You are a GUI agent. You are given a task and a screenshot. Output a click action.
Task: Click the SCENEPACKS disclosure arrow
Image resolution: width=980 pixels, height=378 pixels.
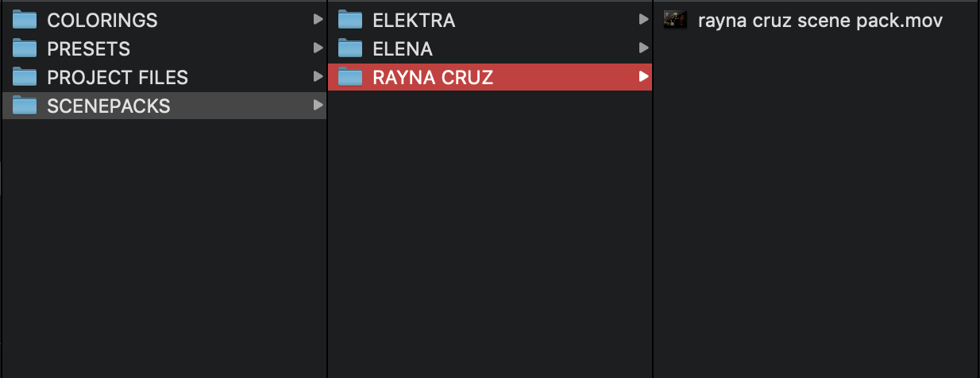(x=318, y=106)
